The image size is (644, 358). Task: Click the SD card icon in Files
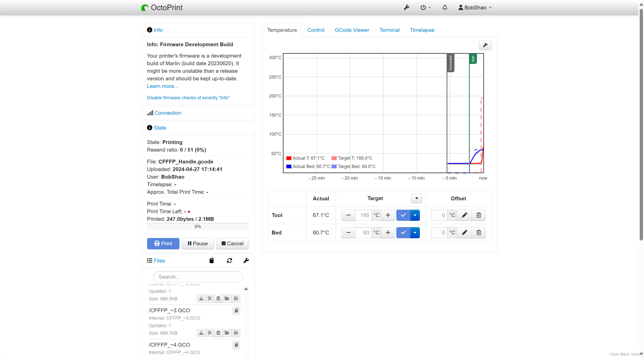pos(212,260)
